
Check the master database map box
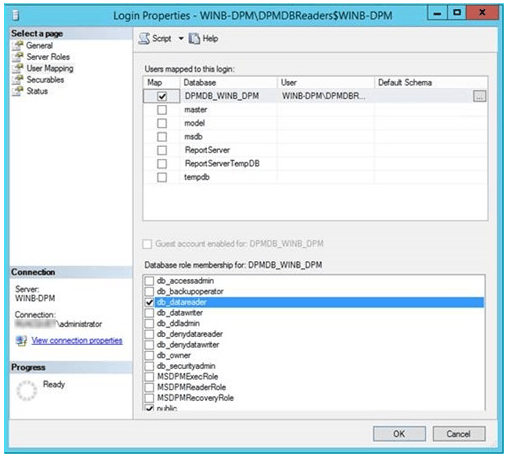click(162, 110)
